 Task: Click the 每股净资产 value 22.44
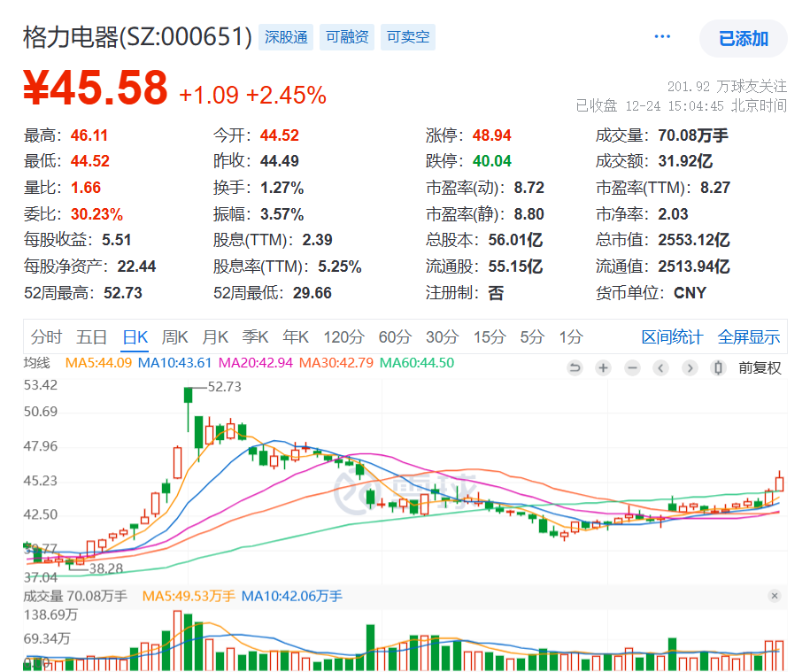click(136, 266)
